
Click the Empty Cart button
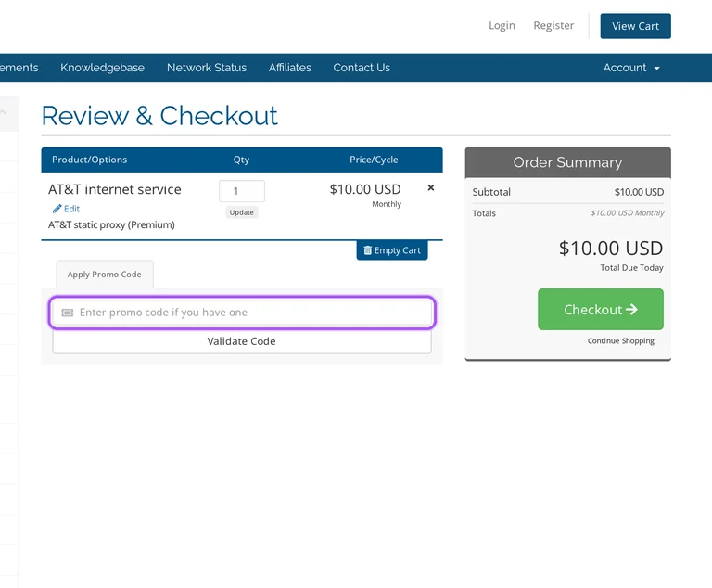[392, 250]
